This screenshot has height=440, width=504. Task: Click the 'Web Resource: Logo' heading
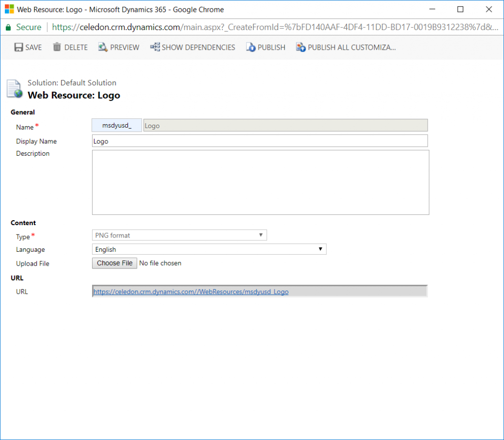(x=74, y=95)
